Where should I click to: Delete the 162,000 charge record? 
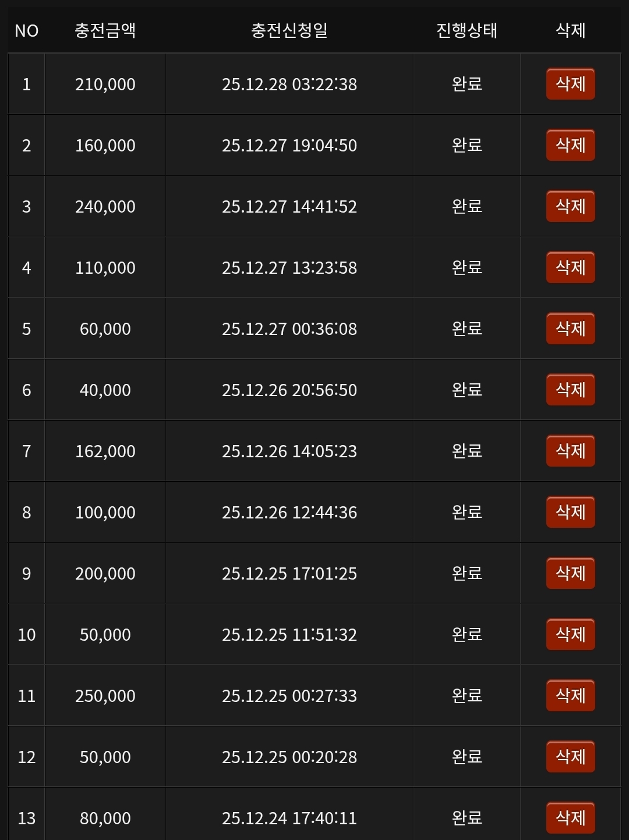[570, 451]
